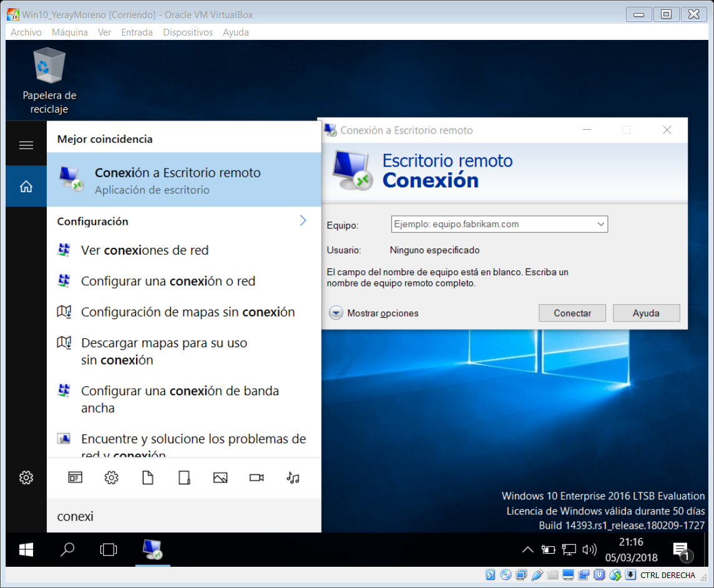Viewport: 714px width, 588px height.
Task: Open Descargar mapas para su uso sin conexión
Action: (x=184, y=351)
